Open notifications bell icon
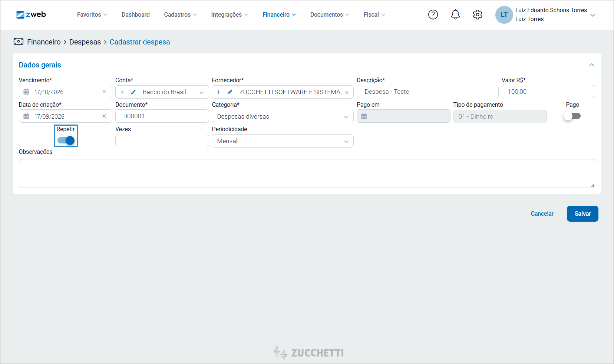614x364 pixels. [x=455, y=14]
